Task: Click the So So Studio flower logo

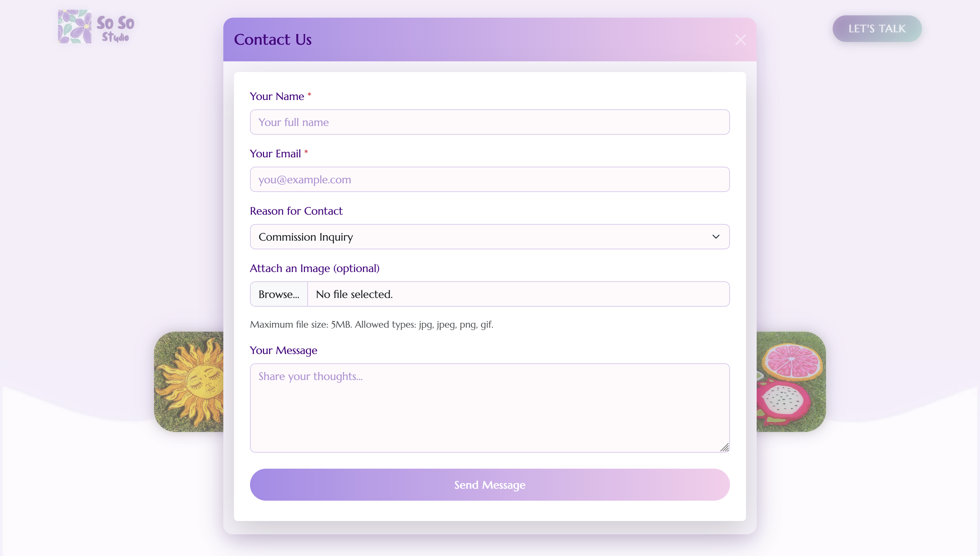Action: (x=74, y=27)
